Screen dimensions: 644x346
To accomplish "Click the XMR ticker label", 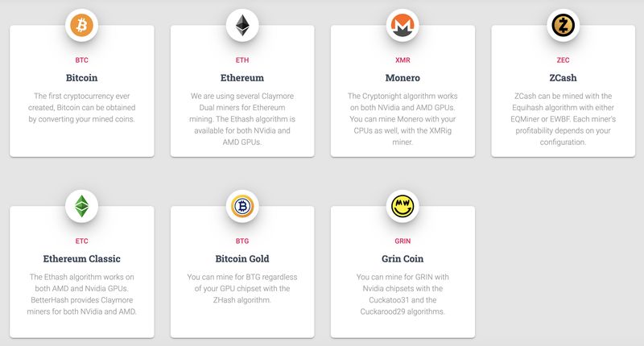I will 402,60.
